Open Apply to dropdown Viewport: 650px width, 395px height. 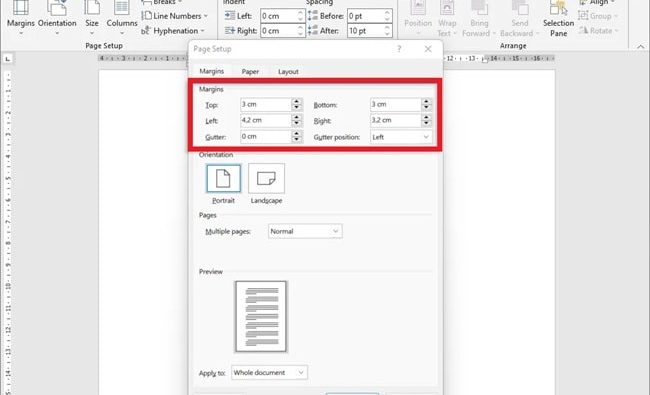pos(269,373)
